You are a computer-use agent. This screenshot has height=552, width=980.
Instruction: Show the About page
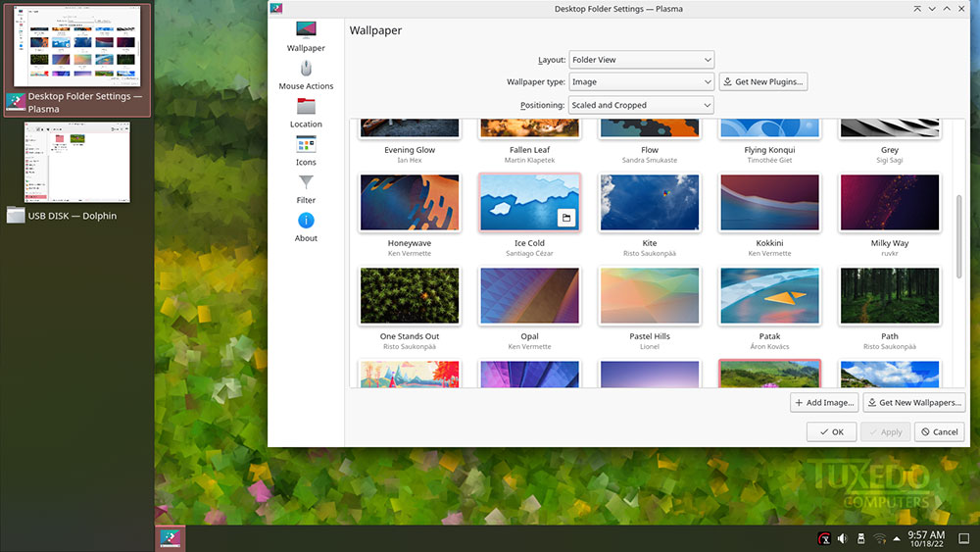click(x=306, y=226)
